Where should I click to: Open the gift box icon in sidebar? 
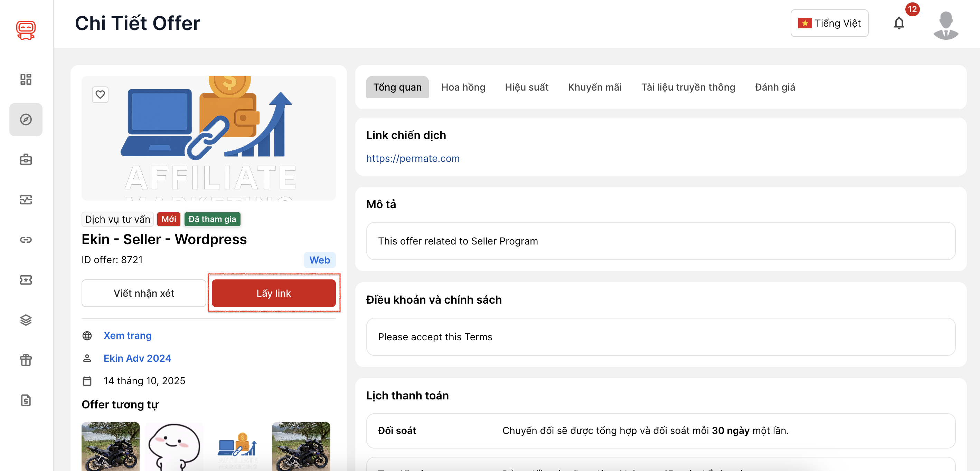26,360
